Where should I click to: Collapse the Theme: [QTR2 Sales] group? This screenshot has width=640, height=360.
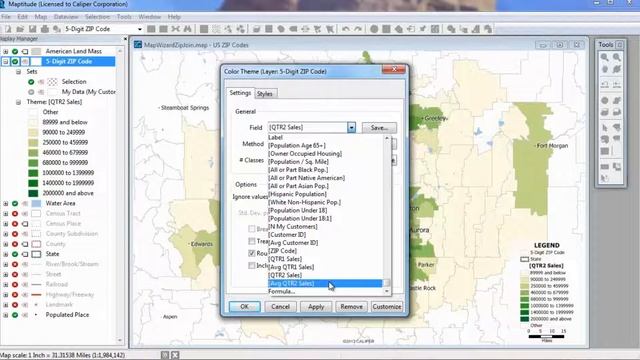click(19, 102)
